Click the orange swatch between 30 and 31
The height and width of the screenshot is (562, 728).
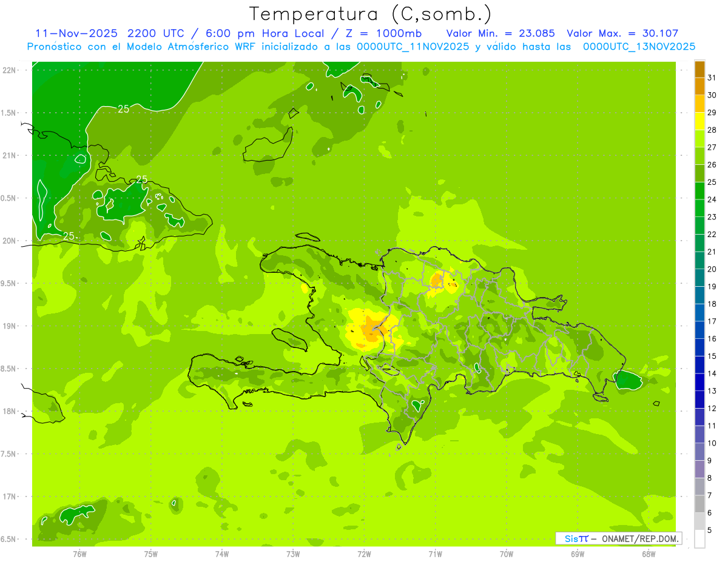699,87
